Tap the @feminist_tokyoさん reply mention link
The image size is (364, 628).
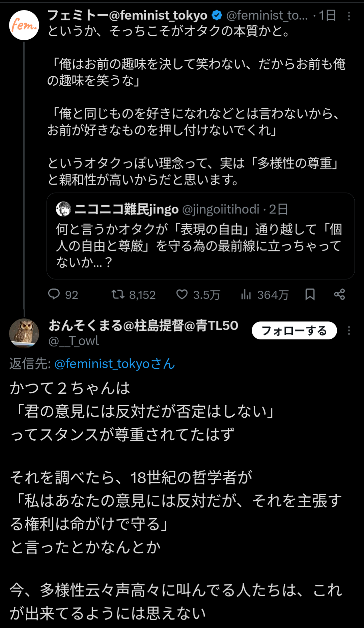click(x=114, y=364)
